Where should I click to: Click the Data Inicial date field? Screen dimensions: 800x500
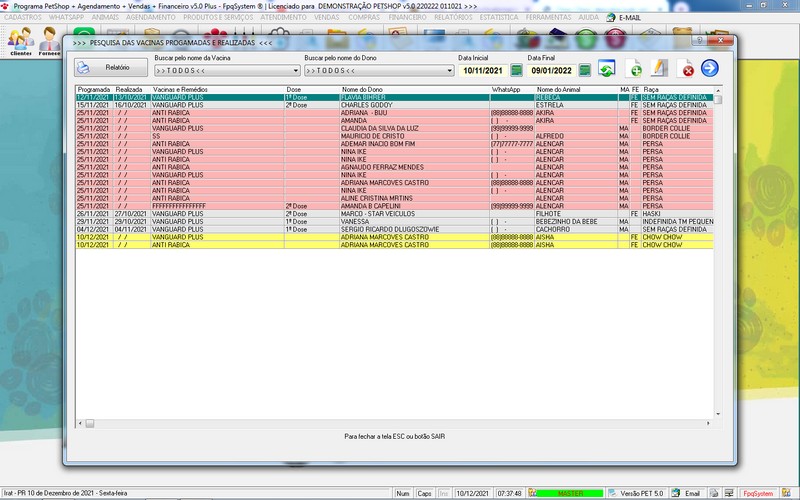483,71
